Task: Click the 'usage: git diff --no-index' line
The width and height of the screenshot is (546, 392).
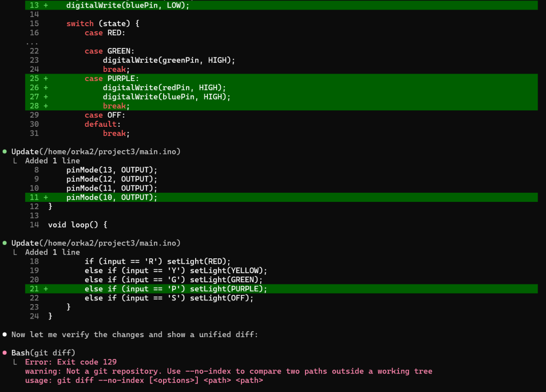Action: pyautogui.click(x=144, y=380)
